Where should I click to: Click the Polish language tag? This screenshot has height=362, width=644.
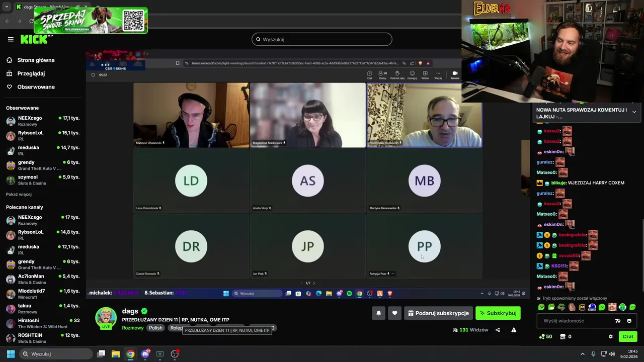[155, 328]
